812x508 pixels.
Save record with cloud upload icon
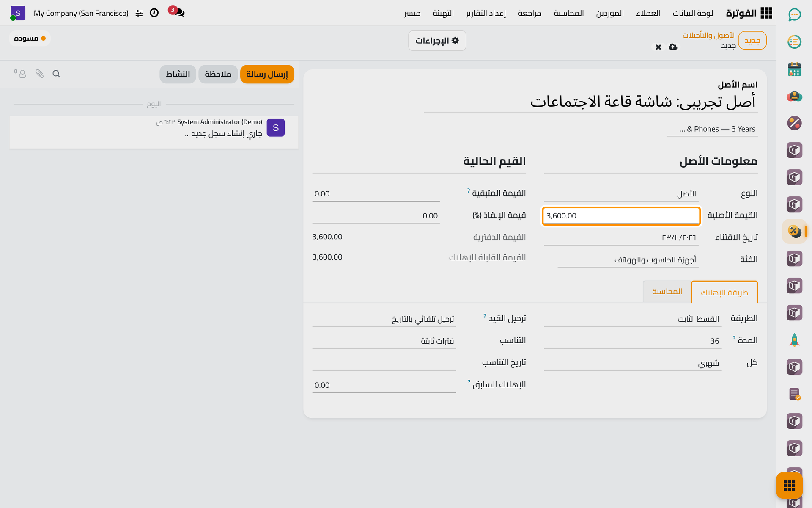pyautogui.click(x=673, y=47)
